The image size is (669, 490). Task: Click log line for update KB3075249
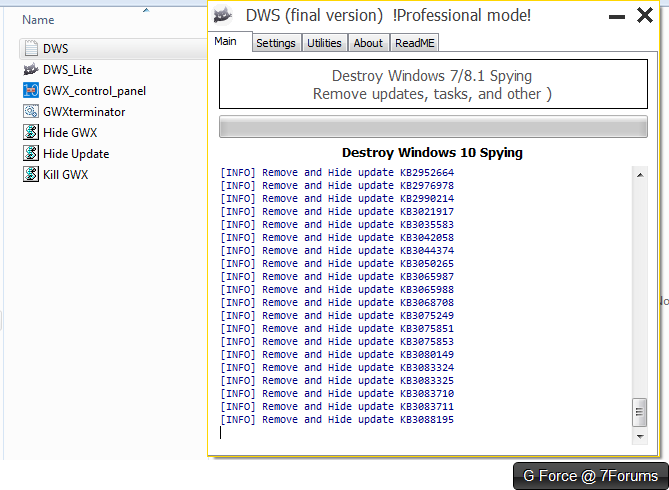point(337,315)
